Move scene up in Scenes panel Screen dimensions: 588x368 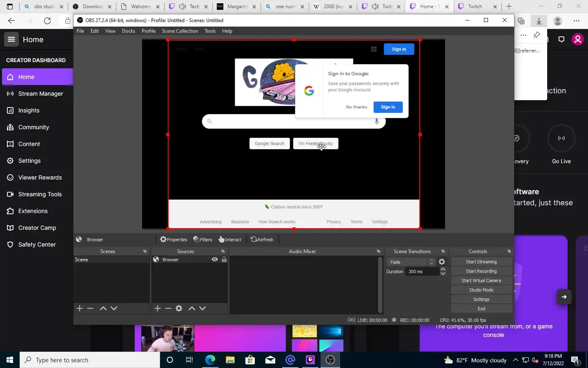tap(103, 308)
